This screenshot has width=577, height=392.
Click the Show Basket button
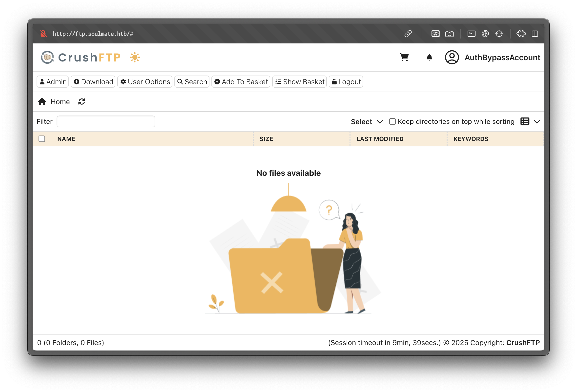pos(299,82)
